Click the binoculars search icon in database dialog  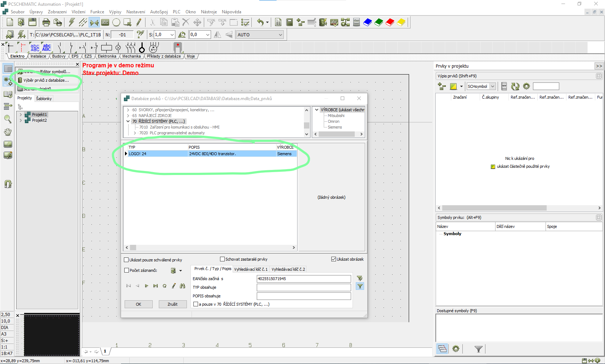click(183, 286)
